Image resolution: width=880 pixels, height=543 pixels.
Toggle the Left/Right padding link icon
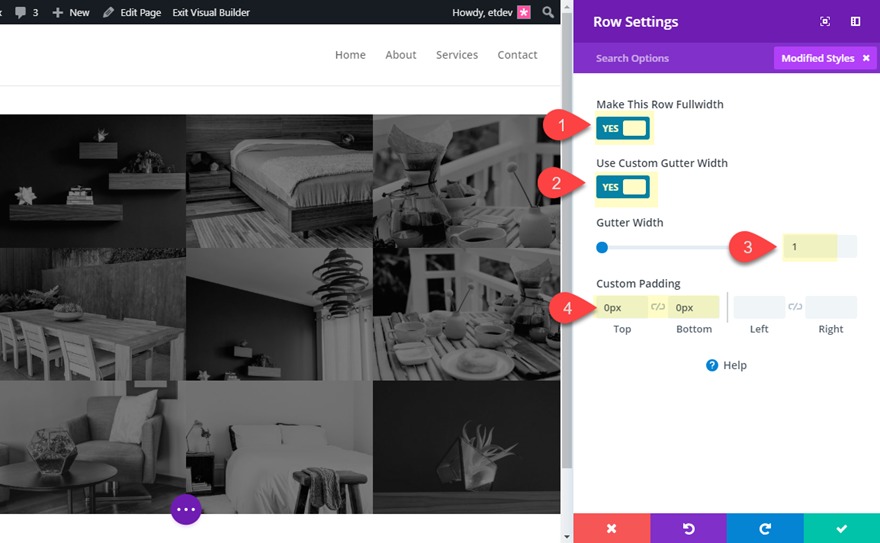pyautogui.click(x=795, y=307)
